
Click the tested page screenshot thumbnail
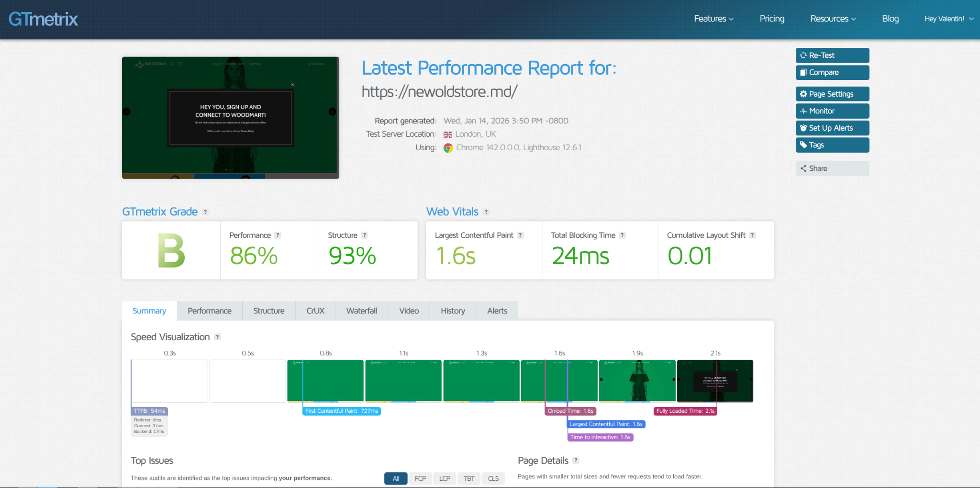coord(230,118)
